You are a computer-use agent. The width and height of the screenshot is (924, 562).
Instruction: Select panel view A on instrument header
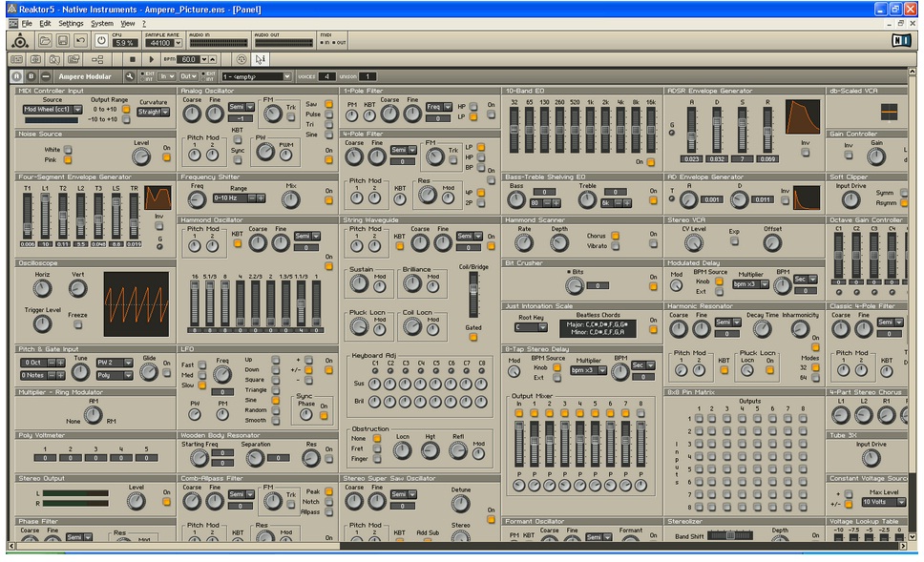coord(16,76)
